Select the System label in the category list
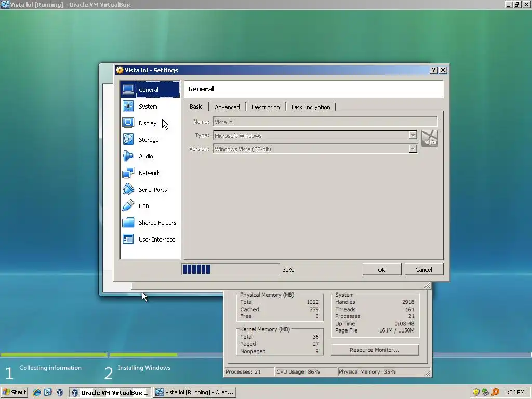Screen dimensions: 532x399 (148, 107)
